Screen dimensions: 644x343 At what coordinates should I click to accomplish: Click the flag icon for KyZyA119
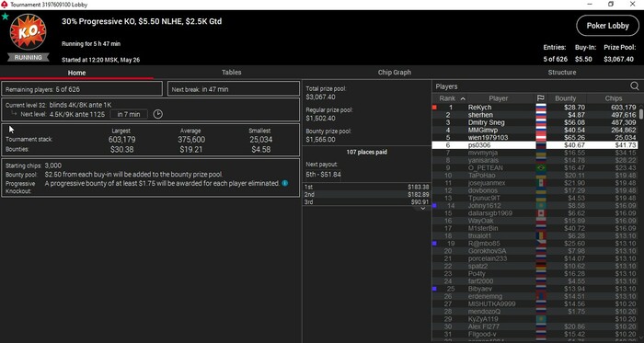tap(541, 319)
